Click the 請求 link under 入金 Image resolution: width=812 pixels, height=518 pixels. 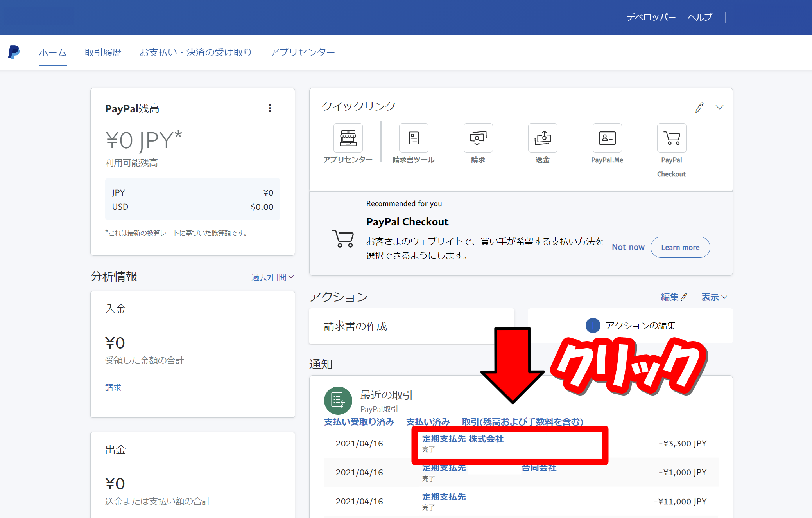[113, 387]
